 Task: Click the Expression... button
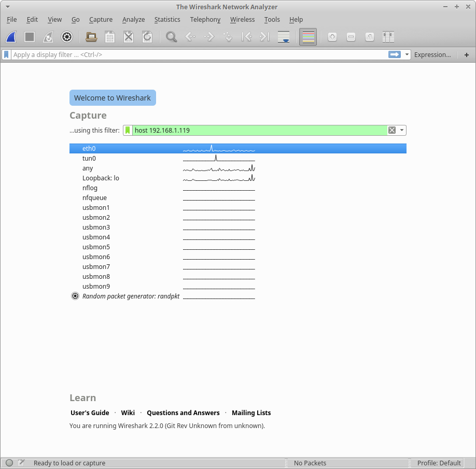[x=432, y=54]
